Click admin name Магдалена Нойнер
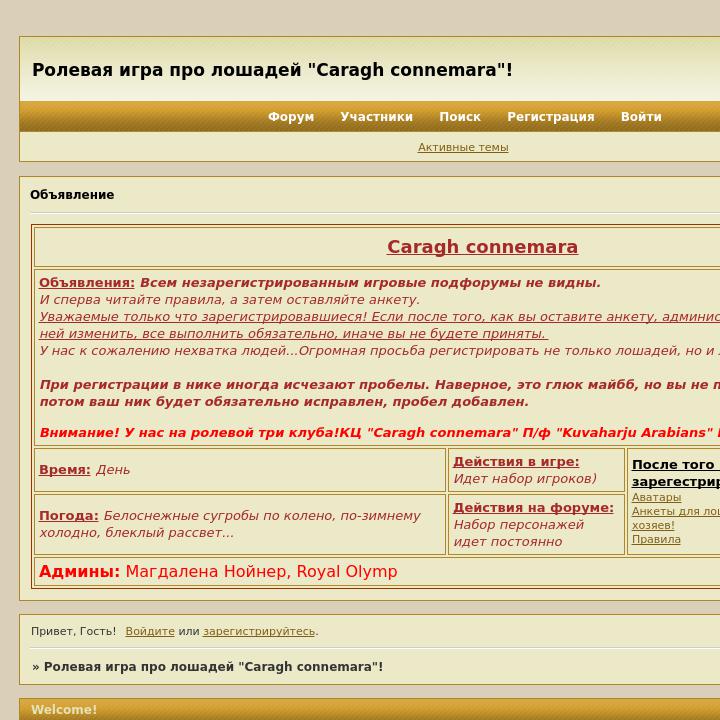 [208, 572]
